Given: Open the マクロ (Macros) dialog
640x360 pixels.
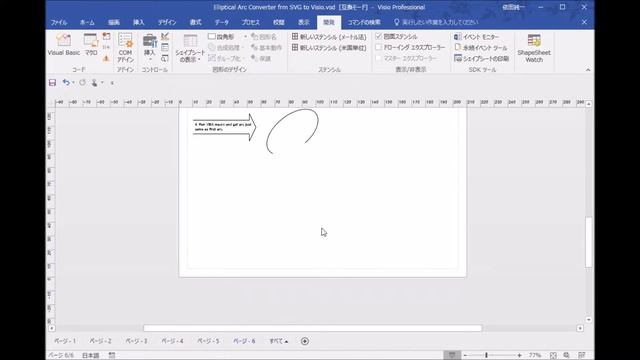Looking at the screenshot, I should tap(91, 45).
